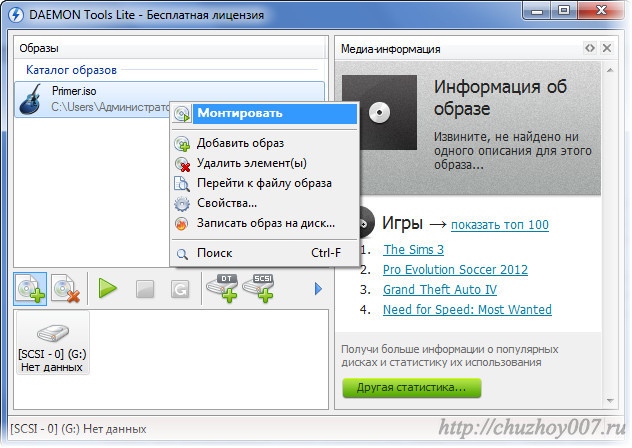
Task: Click the magnifier icon beside Поиск
Action: 183,254
